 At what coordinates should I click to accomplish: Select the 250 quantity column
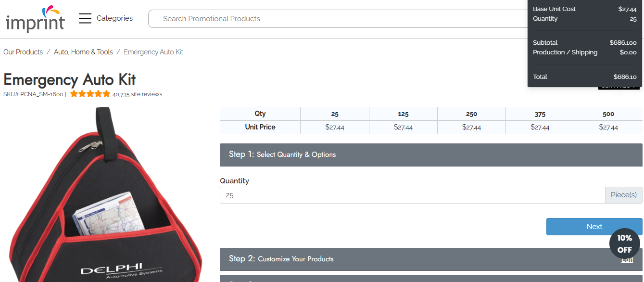[x=471, y=114]
